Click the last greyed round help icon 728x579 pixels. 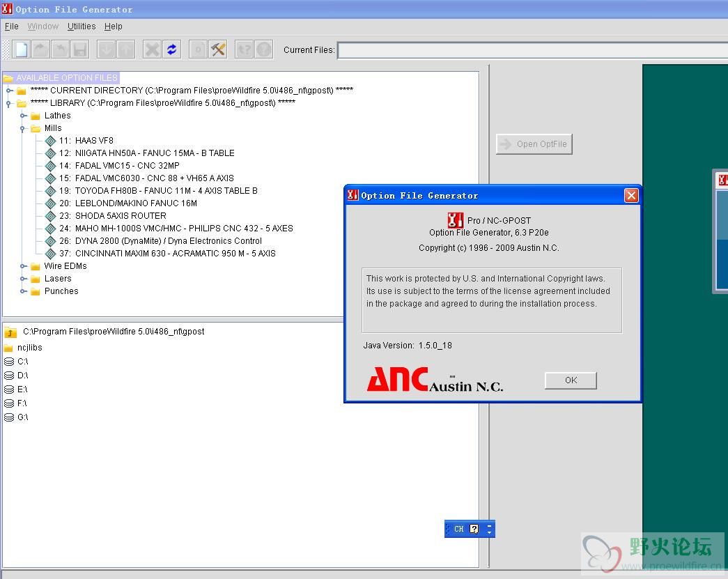coord(264,49)
